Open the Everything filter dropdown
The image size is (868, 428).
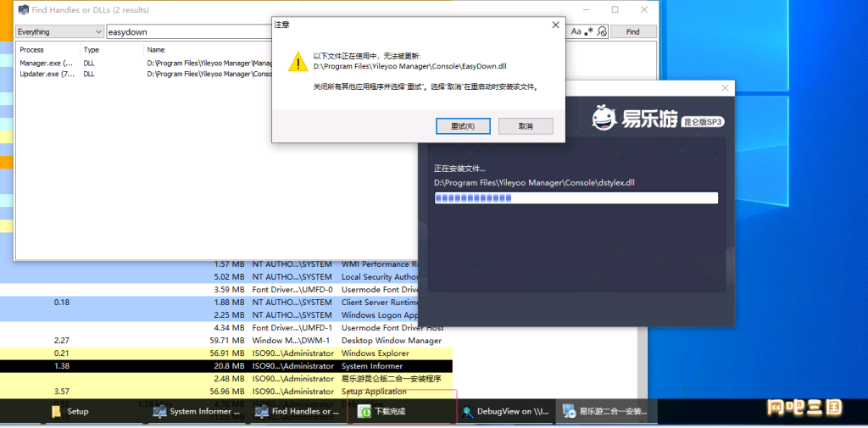coord(59,31)
